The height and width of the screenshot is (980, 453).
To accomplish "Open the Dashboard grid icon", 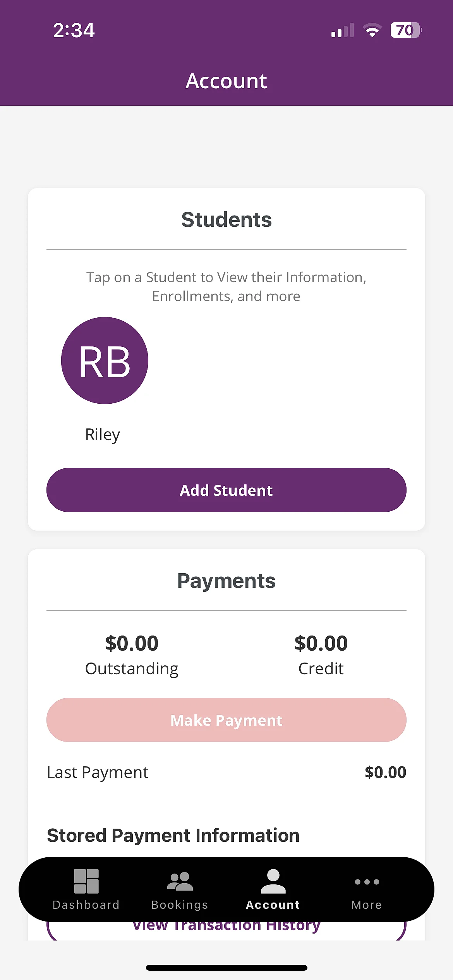I will point(86,881).
